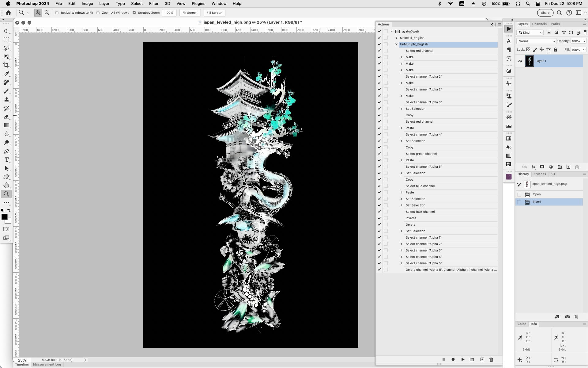Open the Normal blend mode dropdown
Viewport: 588px width, 368px height.
tap(536, 41)
